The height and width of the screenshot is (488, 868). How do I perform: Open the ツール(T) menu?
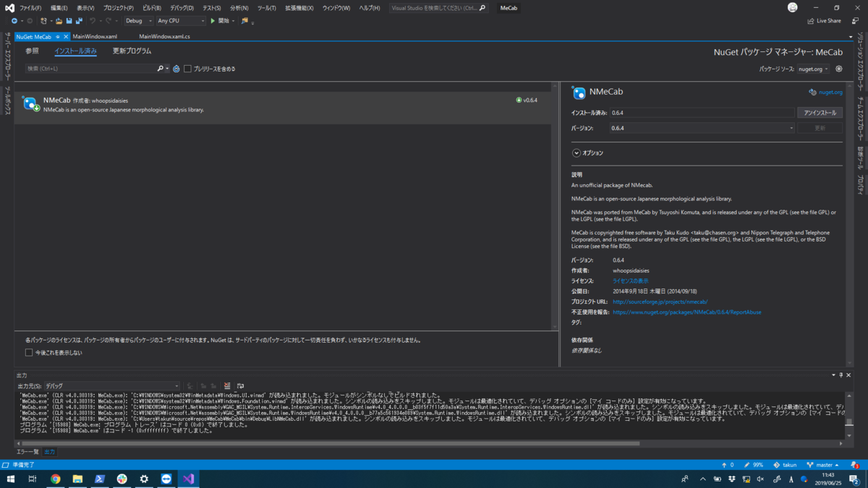(266, 8)
